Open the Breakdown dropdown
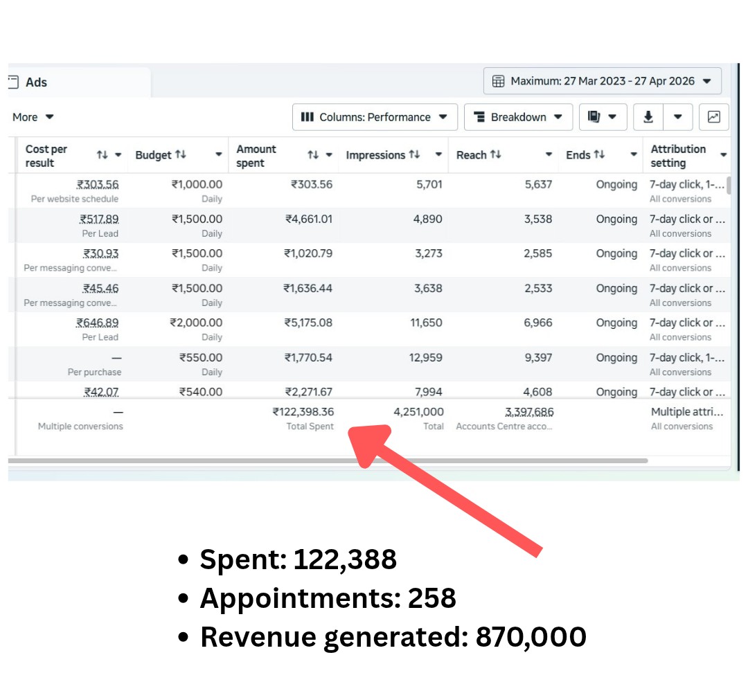748x700 pixels. coord(517,117)
